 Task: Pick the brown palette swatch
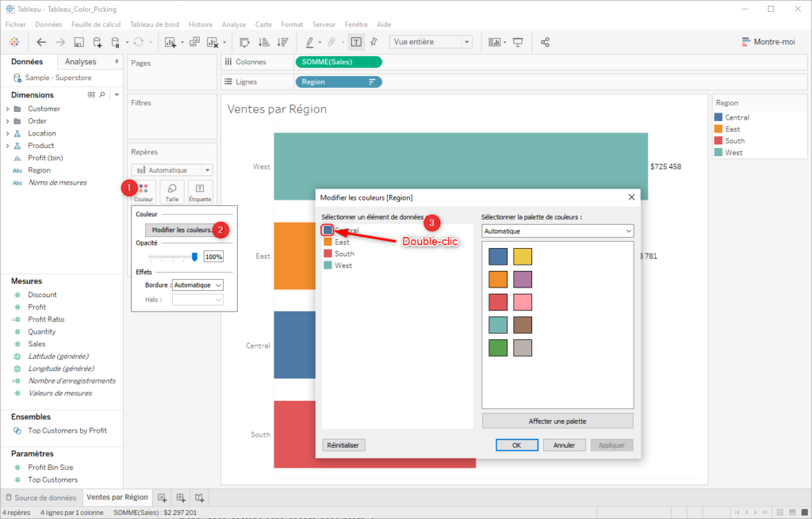pos(523,325)
